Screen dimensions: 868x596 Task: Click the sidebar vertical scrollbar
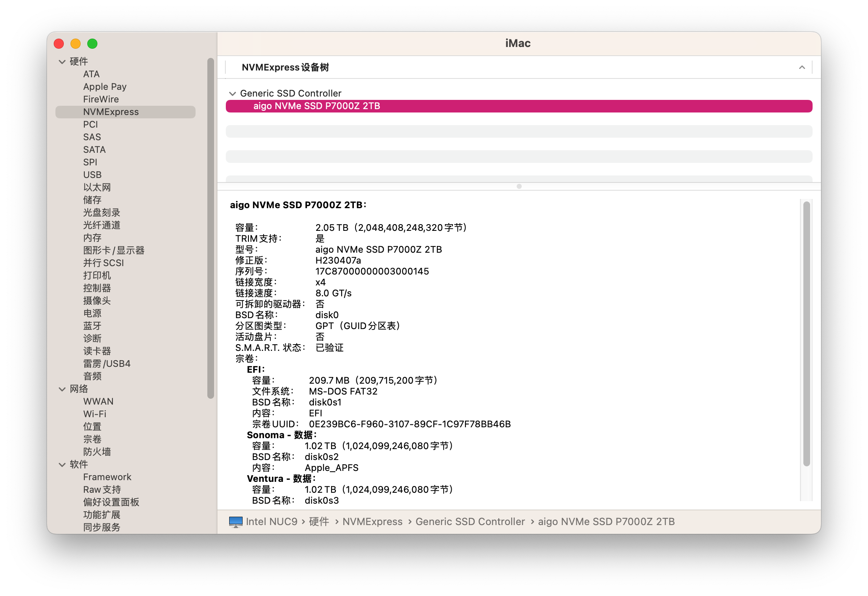(211, 229)
